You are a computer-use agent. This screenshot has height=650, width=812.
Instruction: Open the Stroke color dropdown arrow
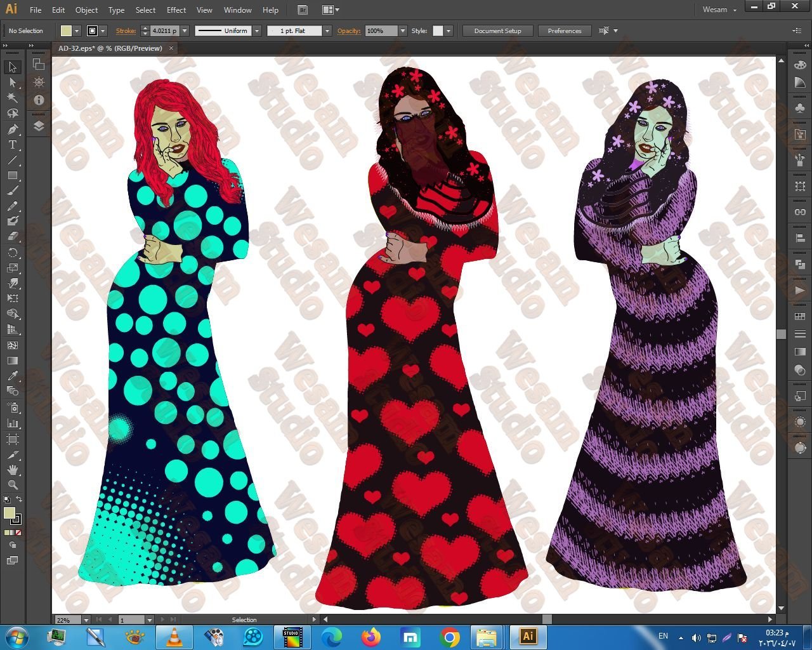[103, 30]
